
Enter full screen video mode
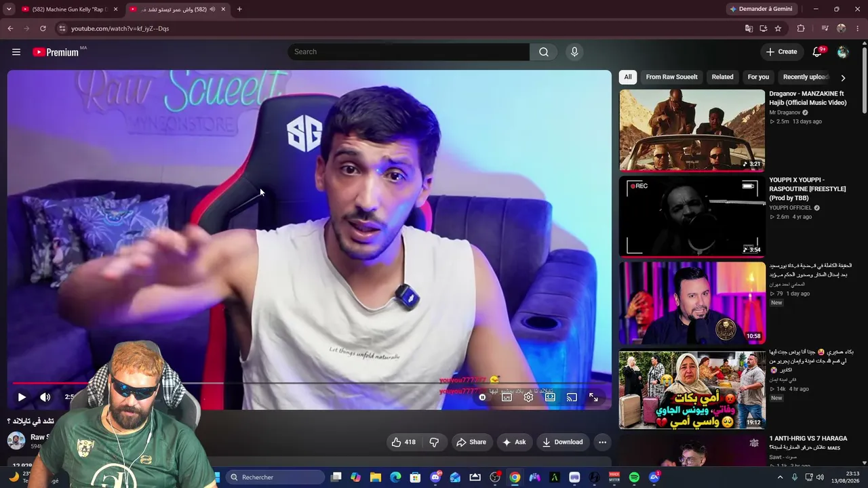point(593,397)
